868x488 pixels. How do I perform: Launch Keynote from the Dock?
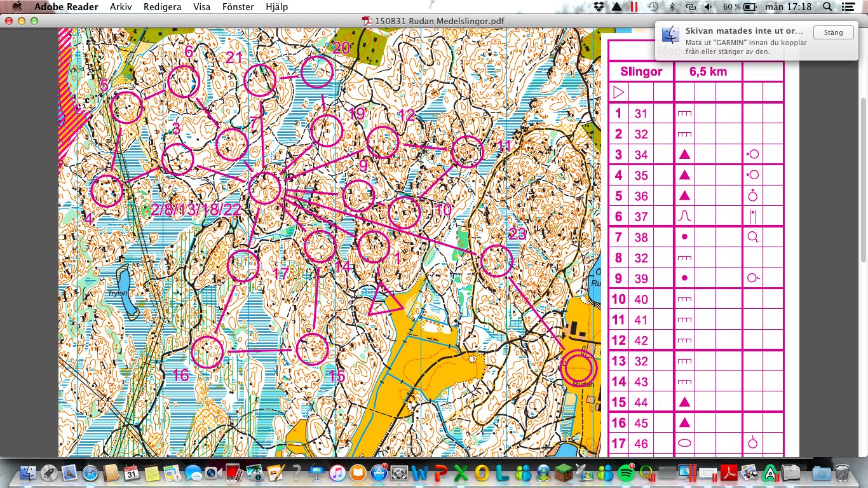pos(316,473)
